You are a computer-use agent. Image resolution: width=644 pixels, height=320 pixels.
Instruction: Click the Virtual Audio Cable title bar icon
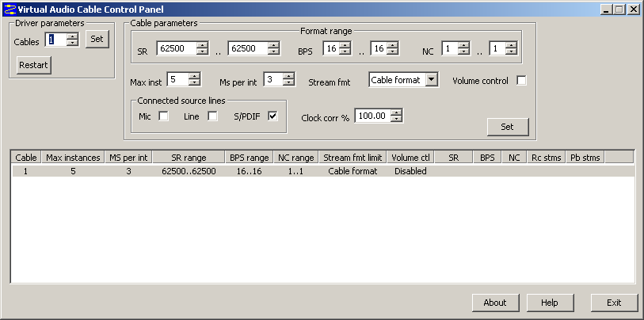10,9
